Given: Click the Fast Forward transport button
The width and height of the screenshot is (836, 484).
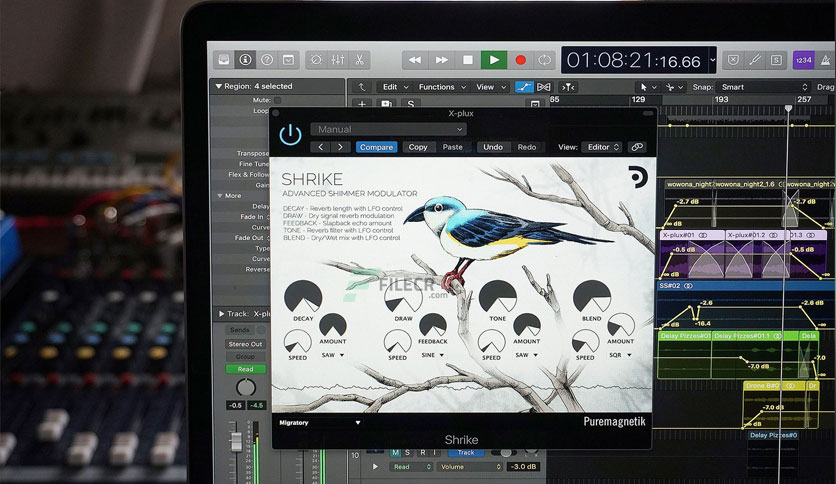Looking at the screenshot, I should coord(441,60).
